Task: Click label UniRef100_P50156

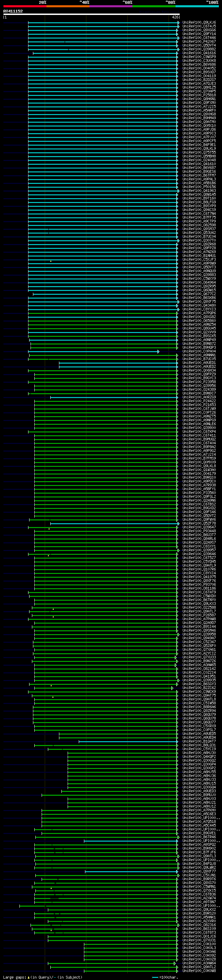Action: [199, 187]
